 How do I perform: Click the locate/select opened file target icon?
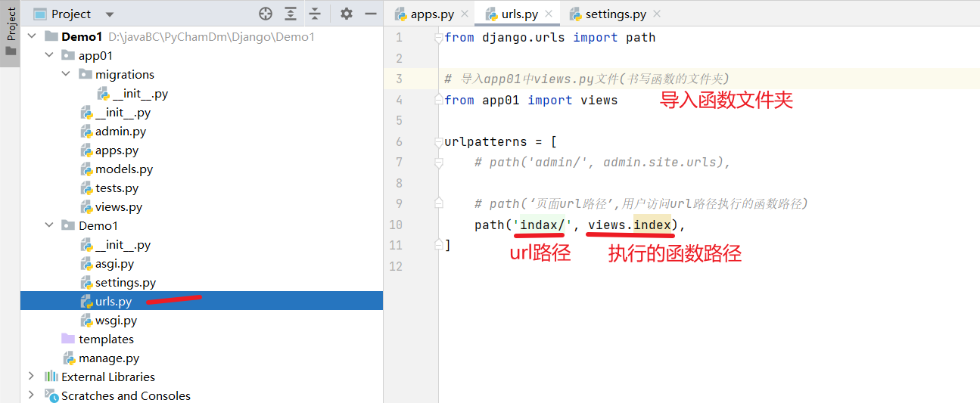tap(265, 14)
